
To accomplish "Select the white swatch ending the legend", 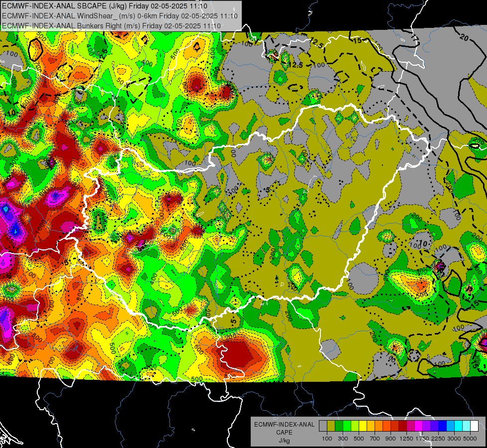I will [475, 426].
